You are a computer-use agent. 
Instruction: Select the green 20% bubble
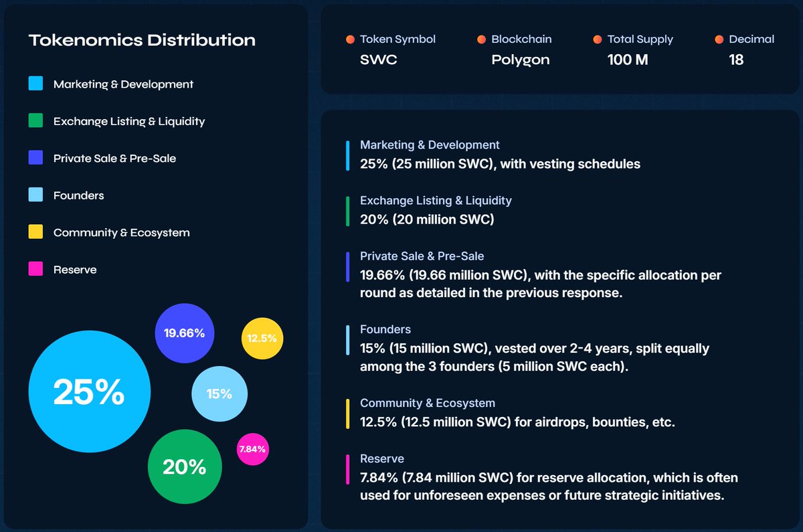click(184, 466)
